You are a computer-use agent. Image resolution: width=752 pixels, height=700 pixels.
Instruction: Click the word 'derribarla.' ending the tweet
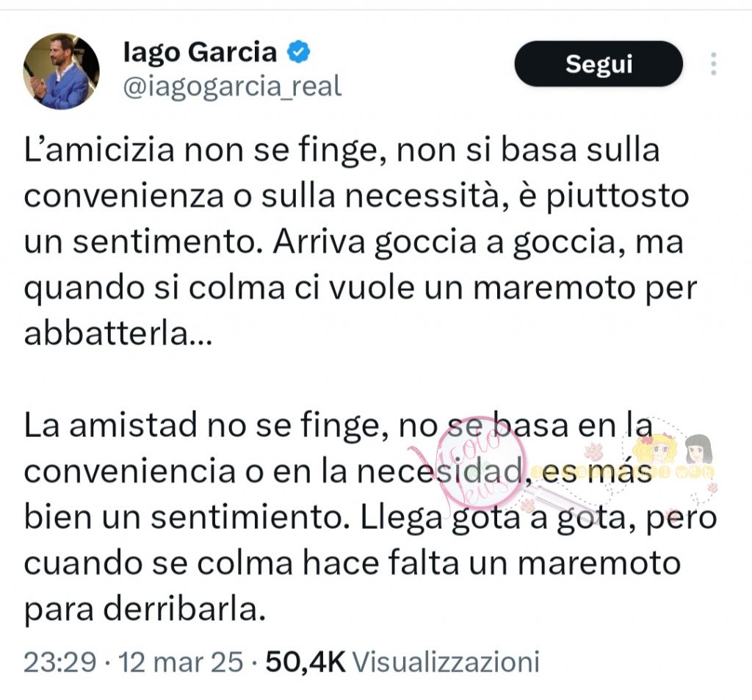(144, 609)
